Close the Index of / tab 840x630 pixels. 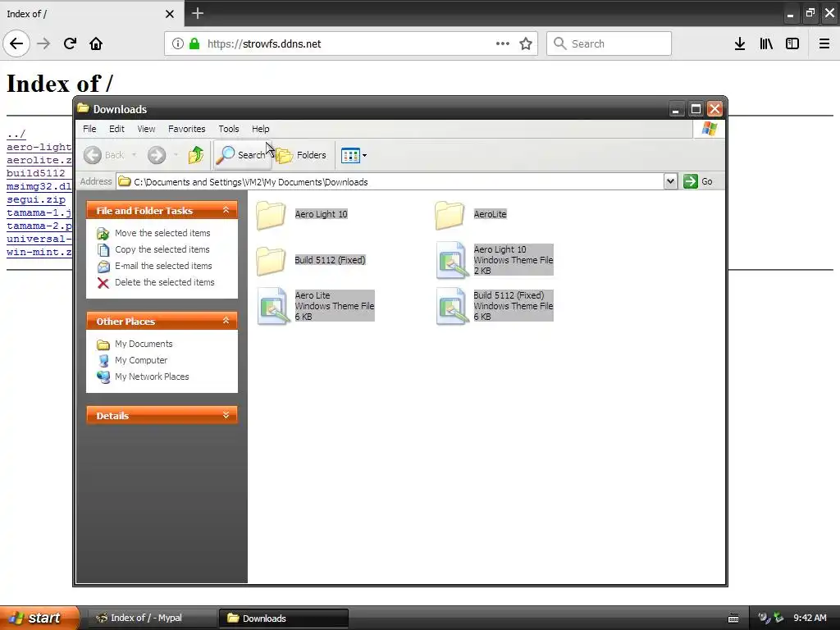(x=169, y=14)
